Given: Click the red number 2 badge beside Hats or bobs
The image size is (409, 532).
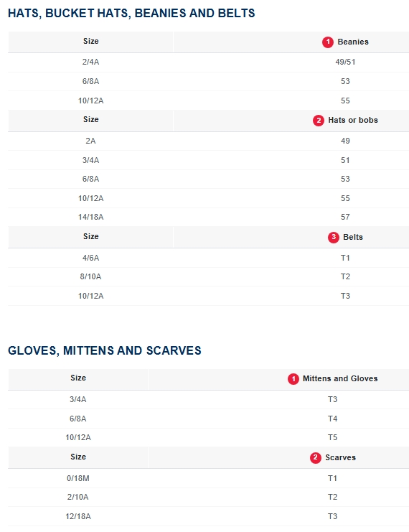Looking at the screenshot, I should pyautogui.click(x=319, y=121).
